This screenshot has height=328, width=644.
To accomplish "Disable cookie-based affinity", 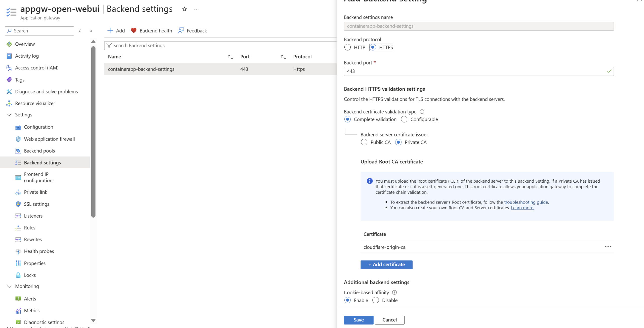I will pyautogui.click(x=375, y=300).
